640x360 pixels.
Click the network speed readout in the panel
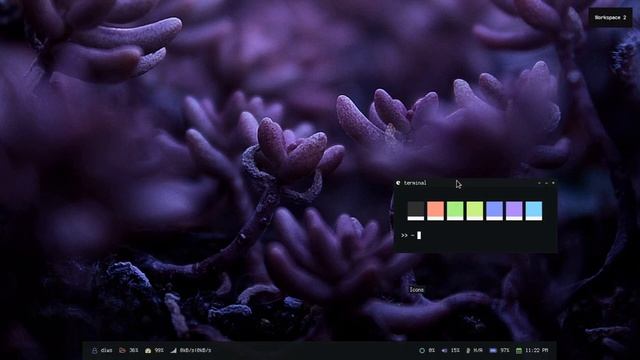pos(196,350)
